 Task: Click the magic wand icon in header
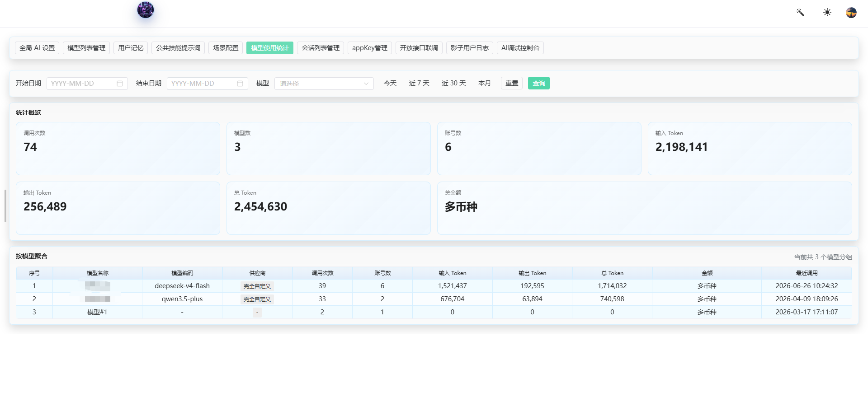tap(800, 12)
